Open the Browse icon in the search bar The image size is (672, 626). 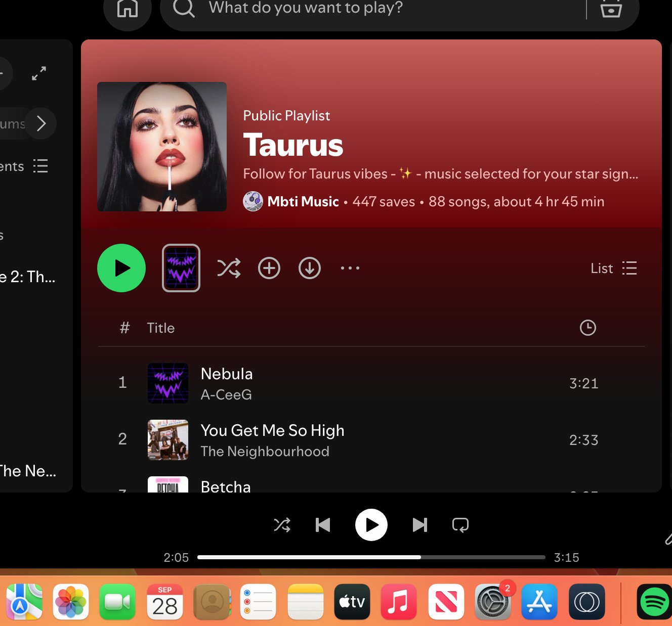coord(611,9)
